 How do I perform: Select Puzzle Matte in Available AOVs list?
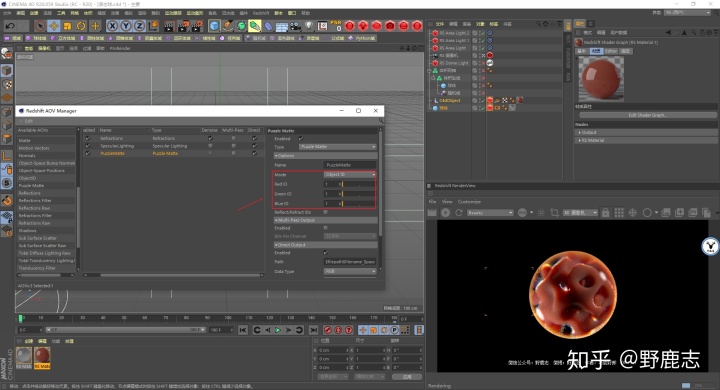[x=31, y=186]
